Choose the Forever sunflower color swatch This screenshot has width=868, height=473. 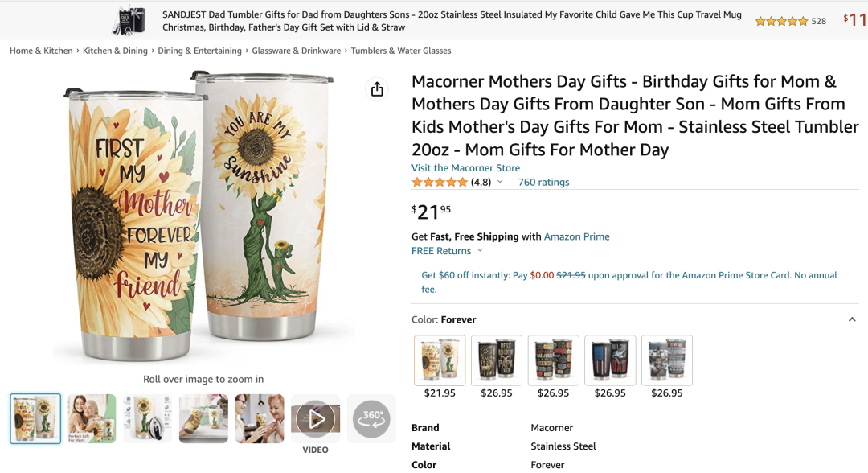pyautogui.click(x=440, y=360)
